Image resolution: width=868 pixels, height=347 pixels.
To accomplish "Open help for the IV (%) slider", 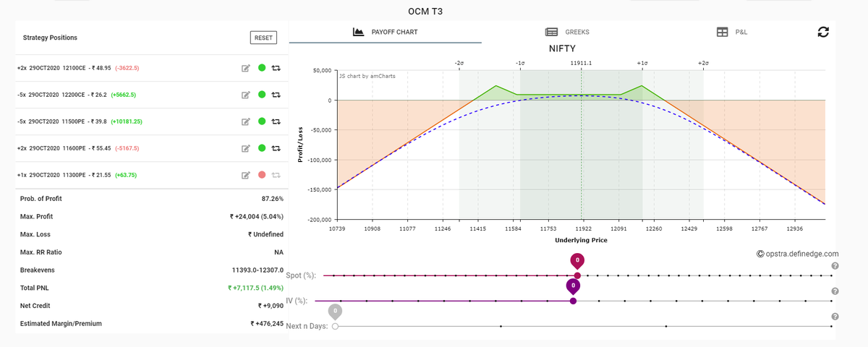I will [835, 291].
